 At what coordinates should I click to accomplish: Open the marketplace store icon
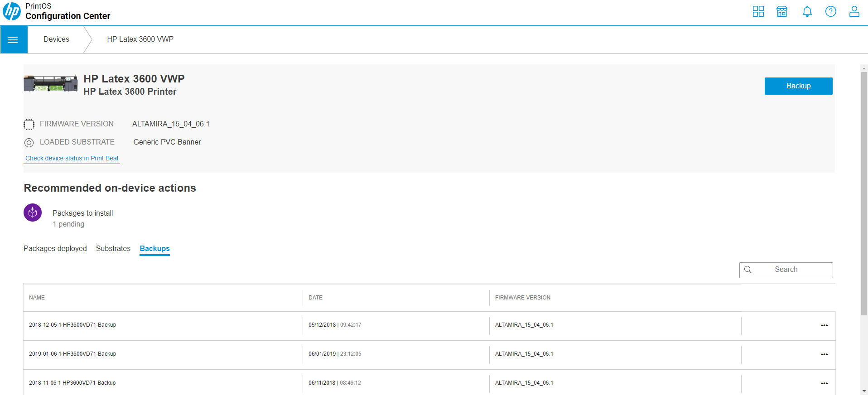coord(782,11)
